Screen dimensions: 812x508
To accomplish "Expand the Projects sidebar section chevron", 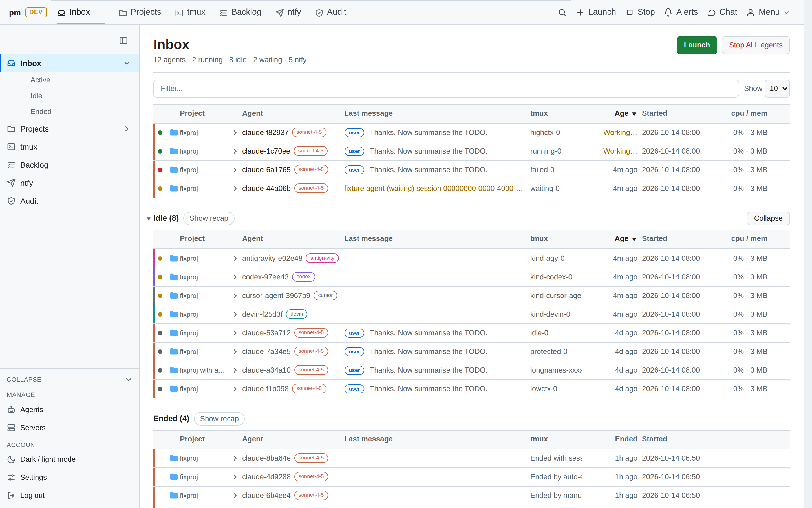I will tap(127, 129).
